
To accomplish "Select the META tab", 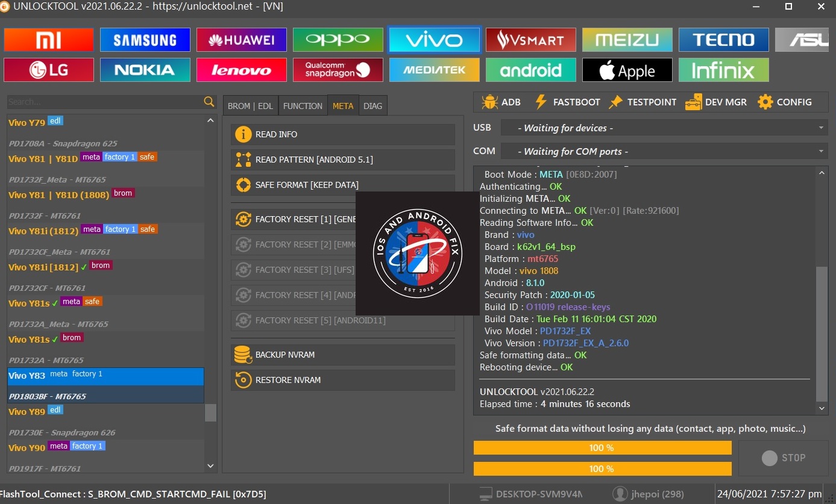I will point(343,106).
